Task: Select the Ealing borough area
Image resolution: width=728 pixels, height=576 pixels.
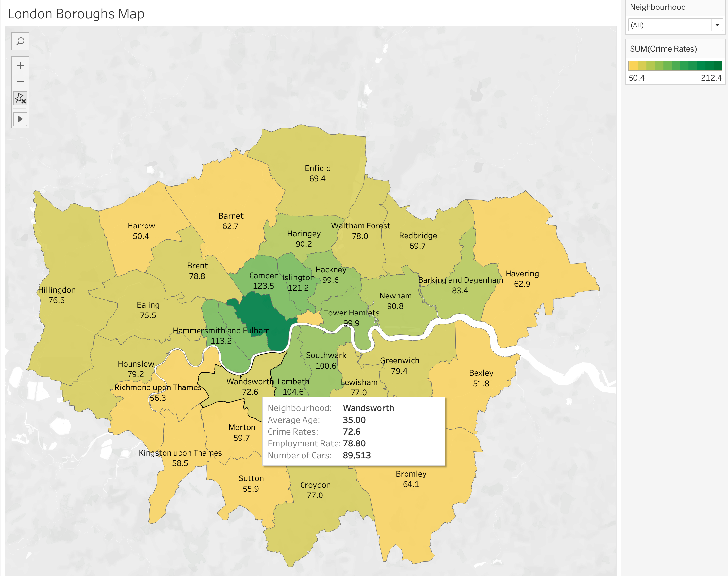Action: [148, 310]
